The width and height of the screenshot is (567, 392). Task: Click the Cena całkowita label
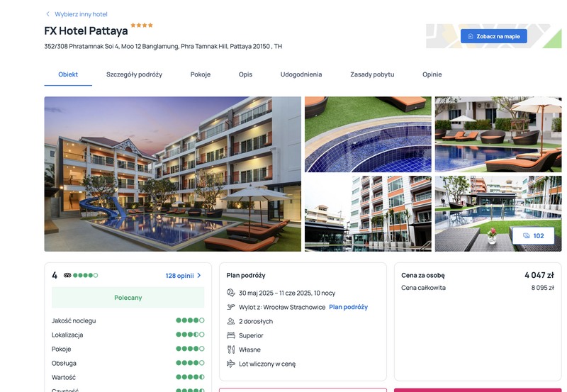(x=423, y=288)
